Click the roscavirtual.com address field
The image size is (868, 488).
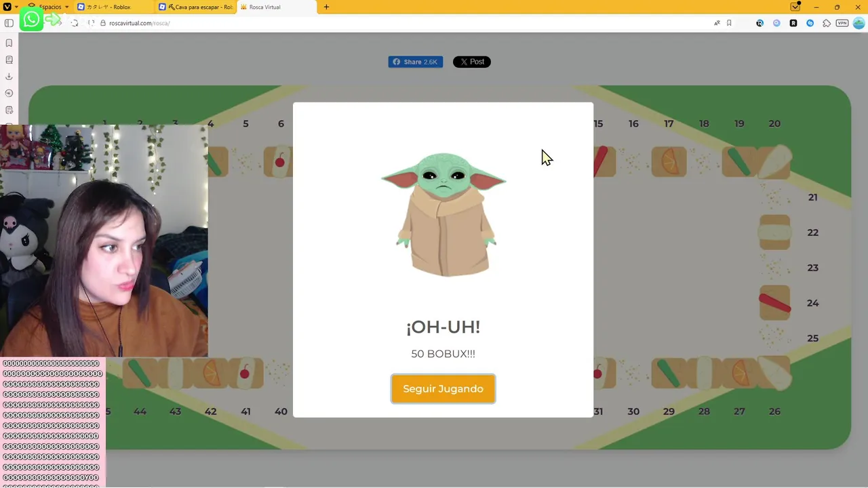[407, 23]
